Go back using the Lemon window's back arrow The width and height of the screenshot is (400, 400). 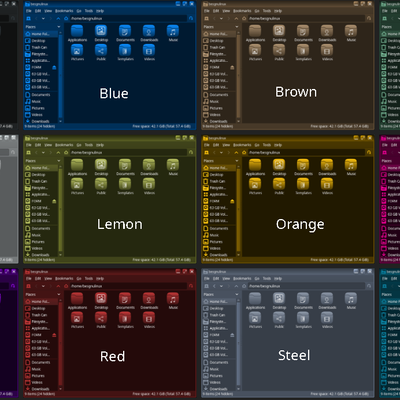tap(36, 152)
